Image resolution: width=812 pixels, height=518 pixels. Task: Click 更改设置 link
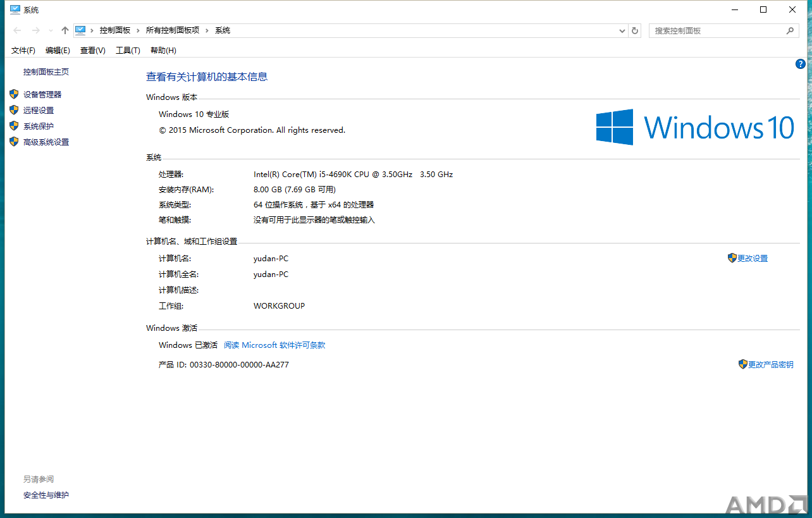pyautogui.click(x=753, y=259)
